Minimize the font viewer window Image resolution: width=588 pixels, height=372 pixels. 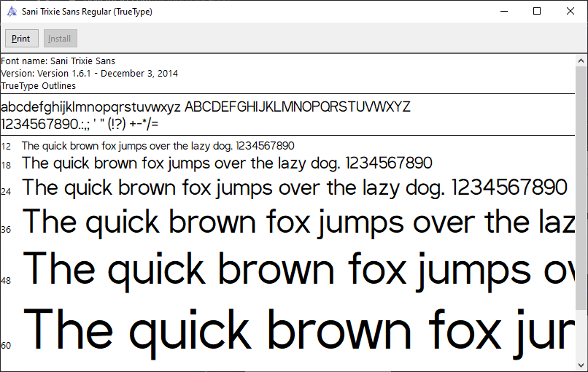504,11
